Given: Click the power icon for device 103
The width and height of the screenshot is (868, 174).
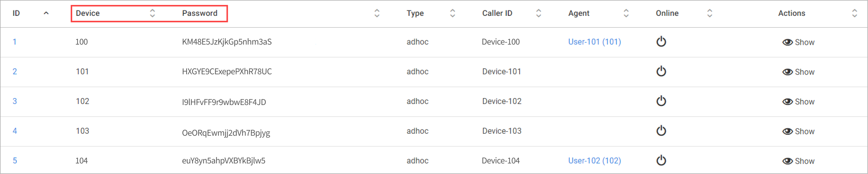Looking at the screenshot, I should point(661,130).
